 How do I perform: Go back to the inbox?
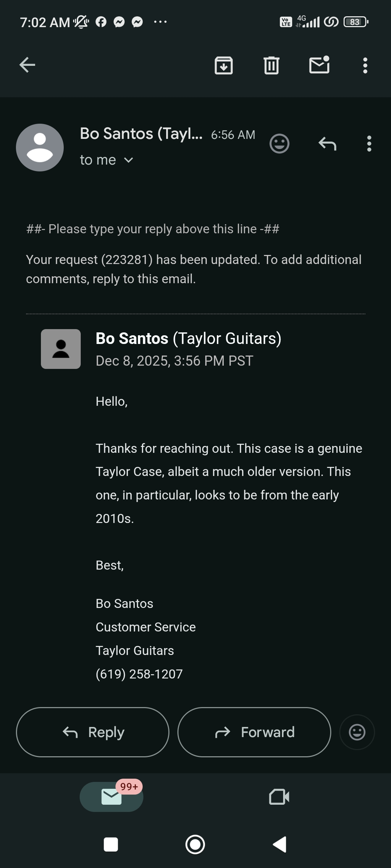click(x=27, y=65)
